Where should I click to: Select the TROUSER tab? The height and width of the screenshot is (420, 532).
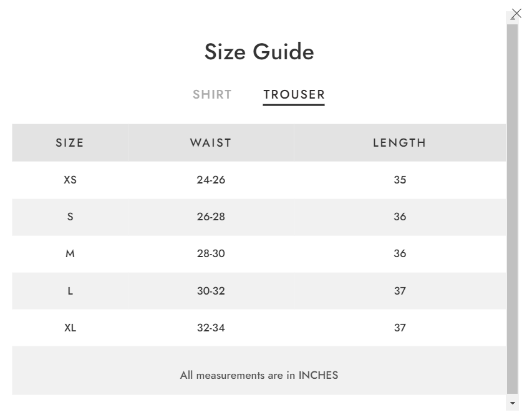[294, 94]
